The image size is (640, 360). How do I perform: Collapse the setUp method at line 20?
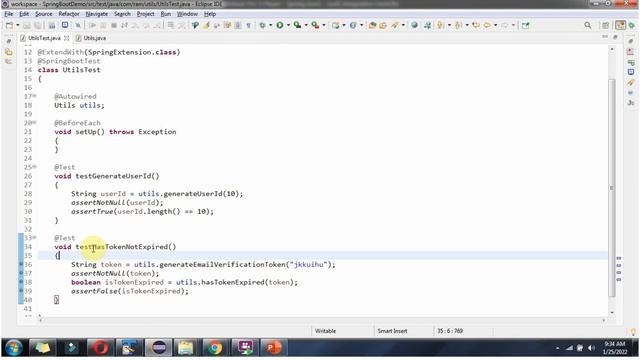pos(35,122)
